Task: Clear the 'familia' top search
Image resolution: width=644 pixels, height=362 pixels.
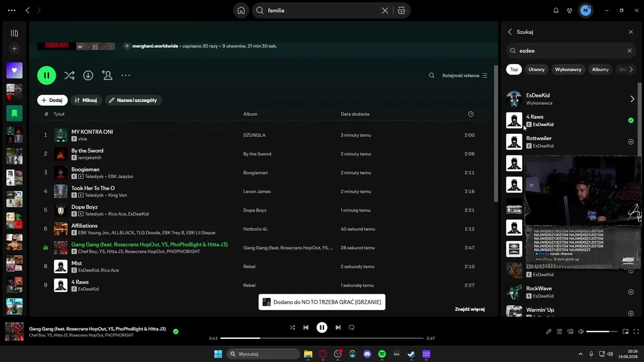Action: pos(385,11)
